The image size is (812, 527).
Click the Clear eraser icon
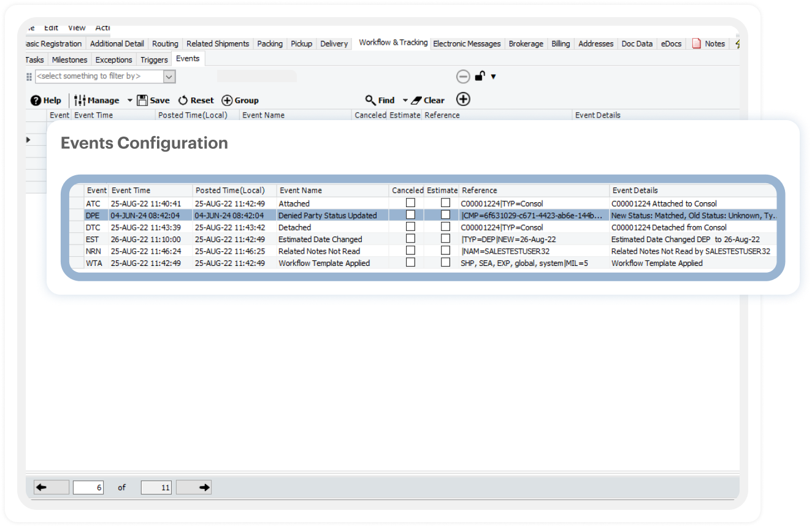click(x=417, y=100)
